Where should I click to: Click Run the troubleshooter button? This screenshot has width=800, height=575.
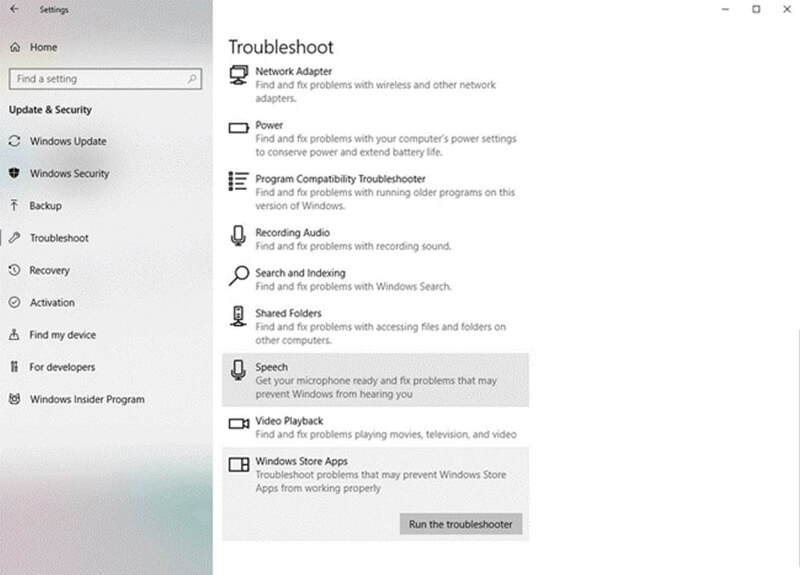point(461,524)
